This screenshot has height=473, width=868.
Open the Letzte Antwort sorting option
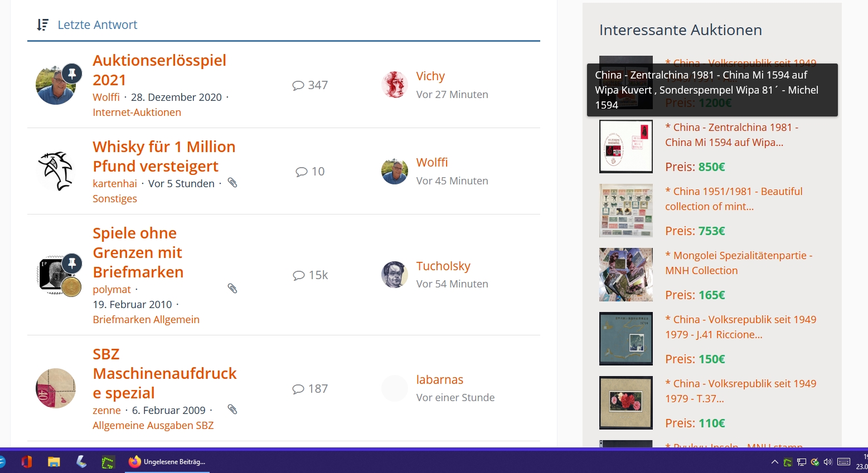tap(97, 25)
